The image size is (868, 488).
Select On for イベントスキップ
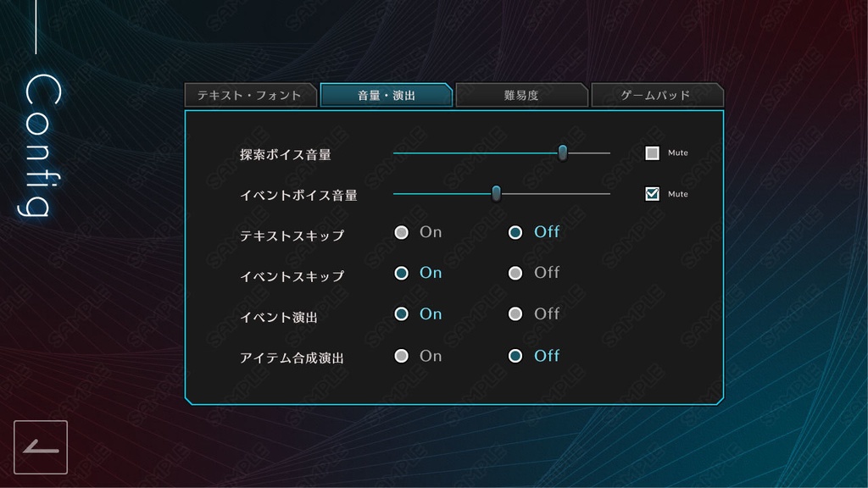pos(402,273)
